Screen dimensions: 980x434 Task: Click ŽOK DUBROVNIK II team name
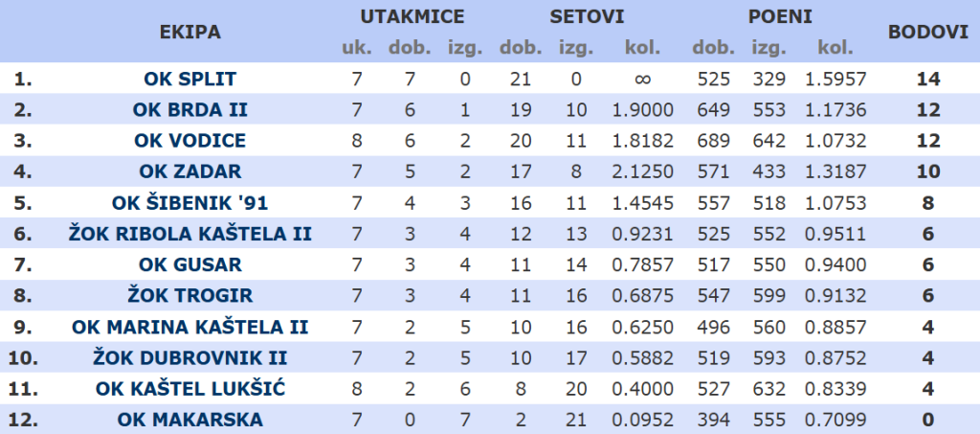click(x=189, y=358)
